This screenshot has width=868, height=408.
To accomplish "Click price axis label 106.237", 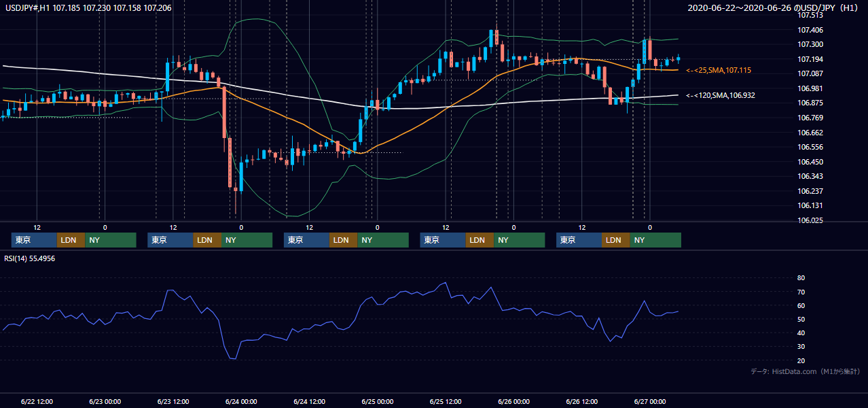I will click(811, 191).
